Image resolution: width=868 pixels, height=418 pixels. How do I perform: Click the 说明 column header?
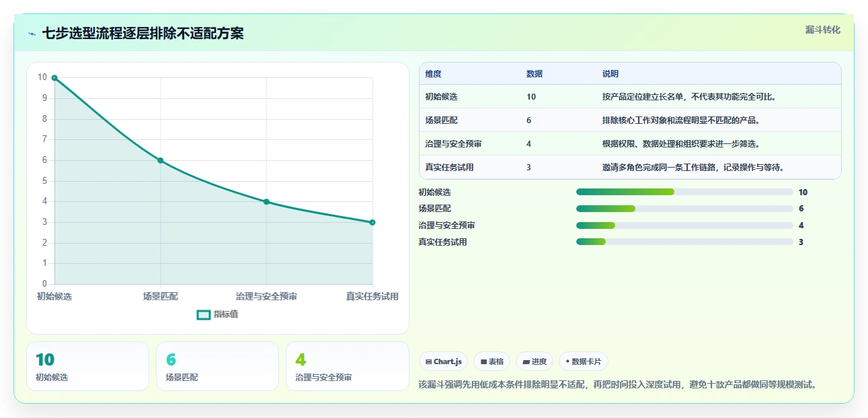tap(610, 74)
